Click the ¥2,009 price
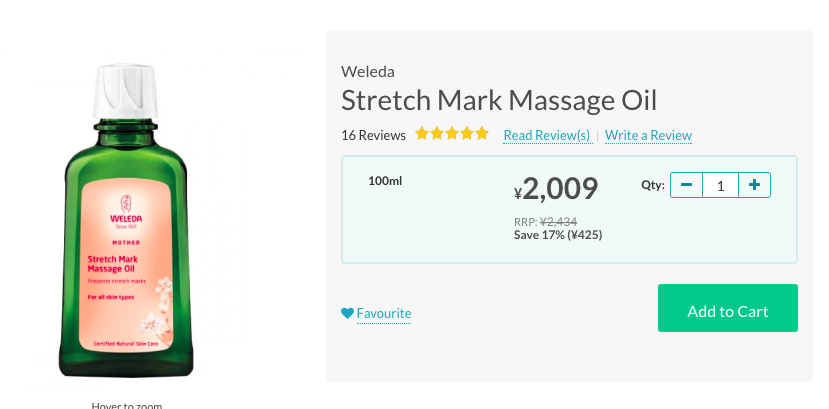Screen dimensions: 829x409 [556, 189]
